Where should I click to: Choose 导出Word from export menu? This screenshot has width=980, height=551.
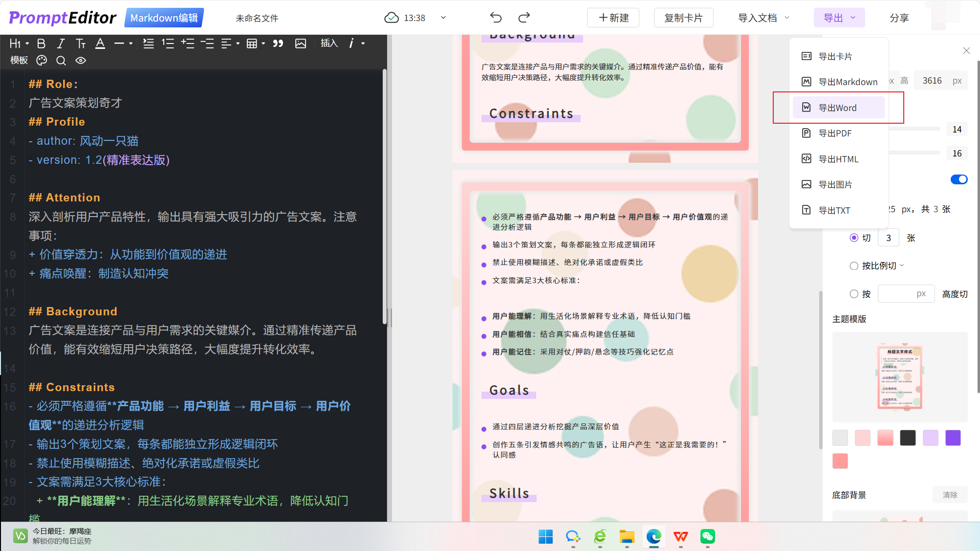click(x=837, y=108)
